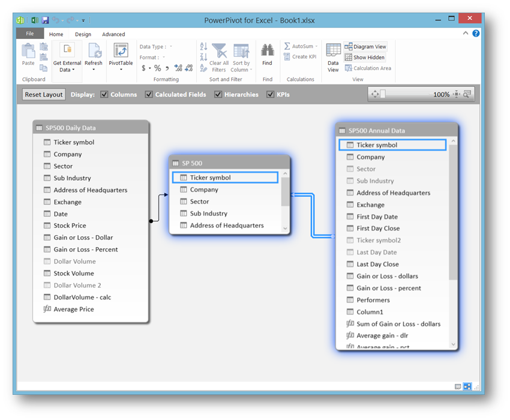Increase decimal places
The width and height of the screenshot is (510, 420).
point(178,68)
